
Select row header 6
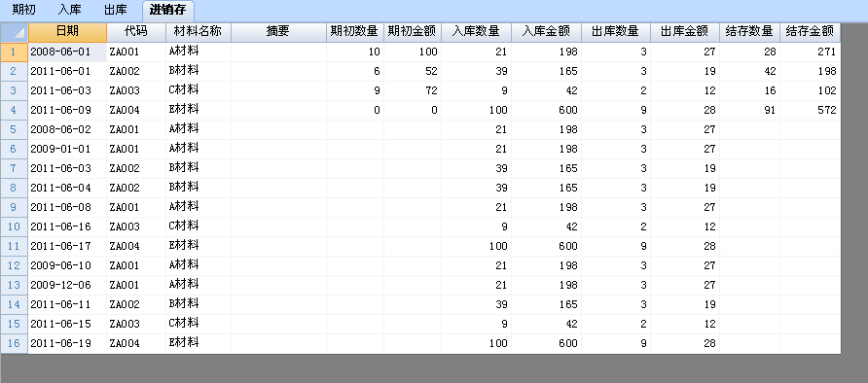[x=15, y=150]
